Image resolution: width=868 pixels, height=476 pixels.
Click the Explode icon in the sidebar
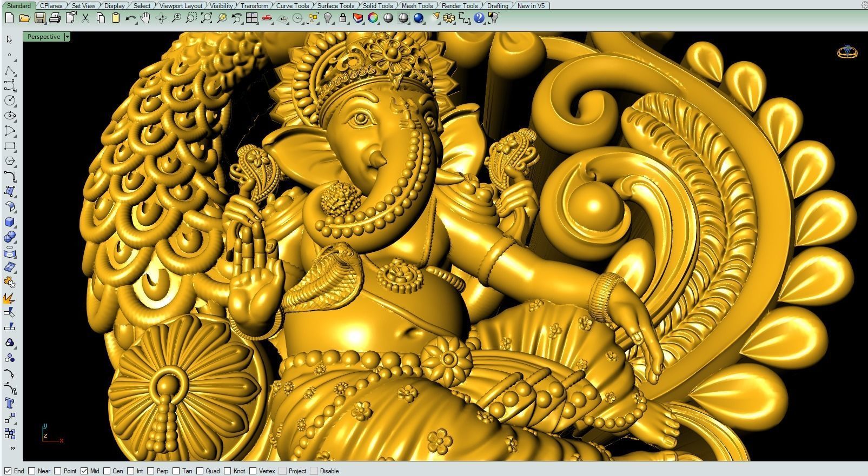[x=10, y=298]
